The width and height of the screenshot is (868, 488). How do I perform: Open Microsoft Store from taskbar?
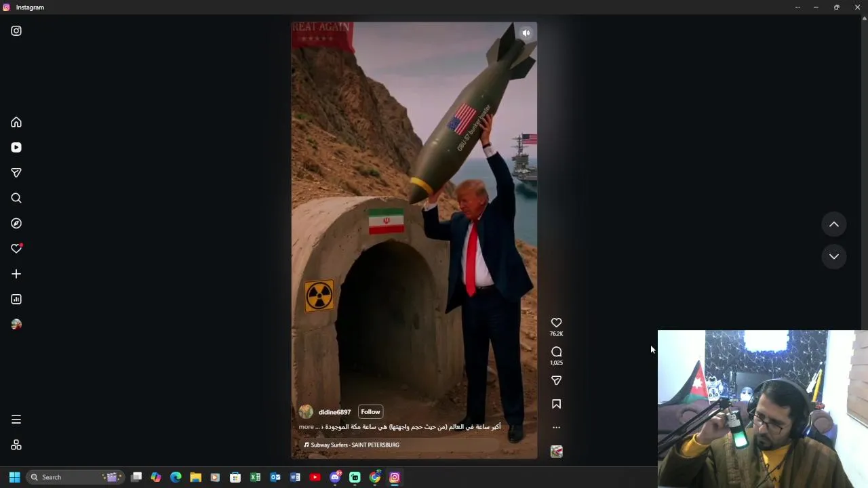coord(235,477)
